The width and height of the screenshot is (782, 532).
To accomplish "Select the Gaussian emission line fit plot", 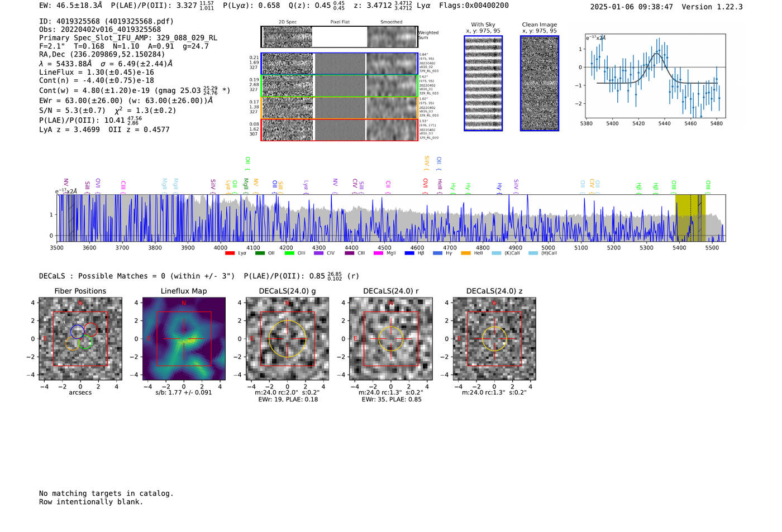I will click(x=655, y=76).
